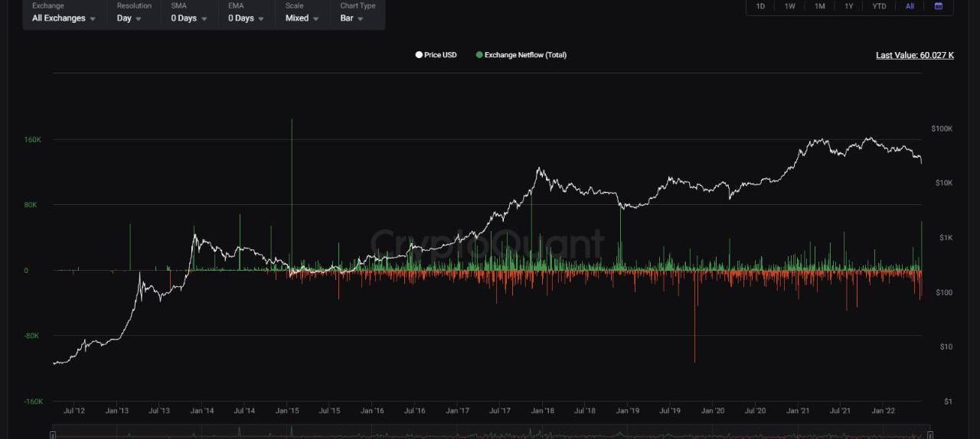This screenshot has width=980, height=439.
Task: Click the left handle of range navigator
Action: (x=53, y=435)
